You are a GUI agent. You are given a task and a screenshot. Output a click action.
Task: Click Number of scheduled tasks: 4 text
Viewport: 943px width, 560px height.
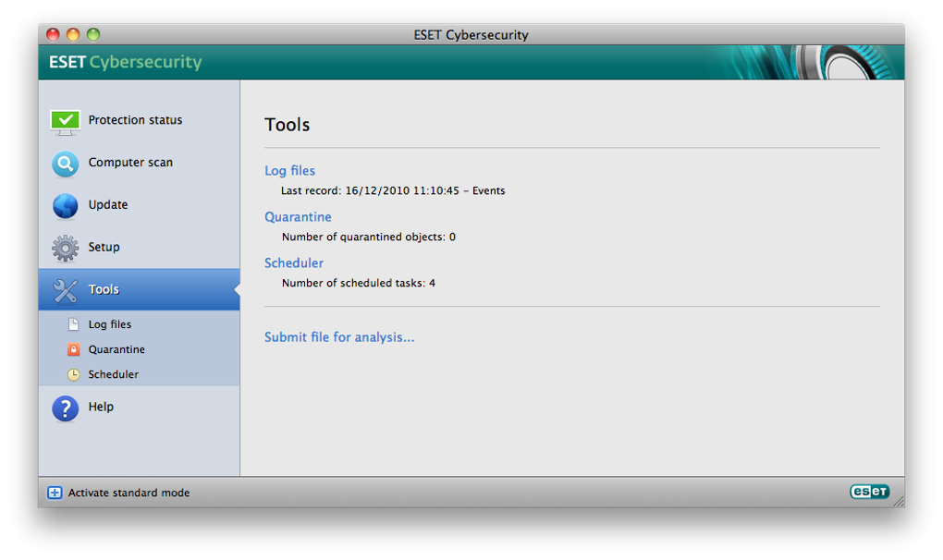pos(359,283)
